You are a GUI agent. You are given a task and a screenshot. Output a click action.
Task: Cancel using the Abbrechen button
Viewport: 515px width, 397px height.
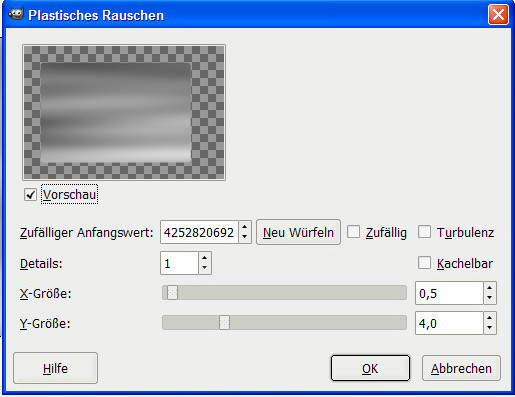461,368
